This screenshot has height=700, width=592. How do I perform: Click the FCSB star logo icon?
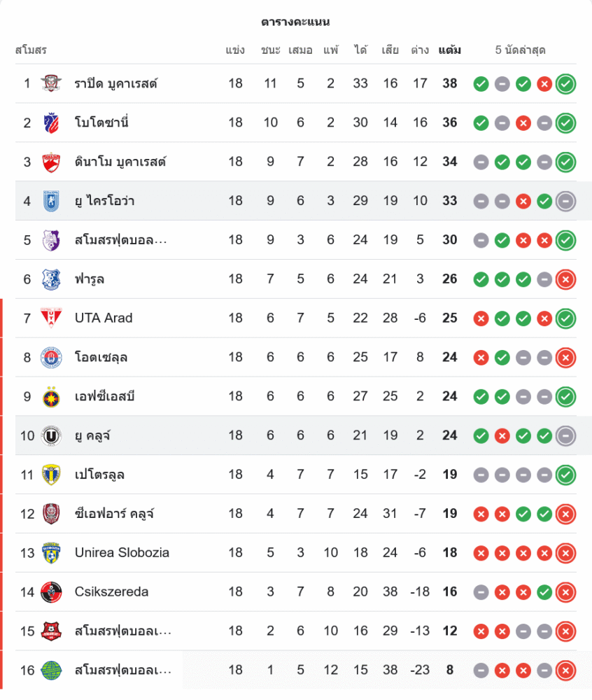[50, 396]
